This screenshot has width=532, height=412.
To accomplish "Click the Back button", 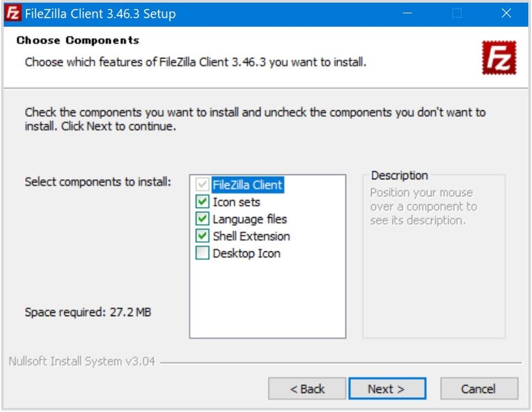I will click(307, 389).
